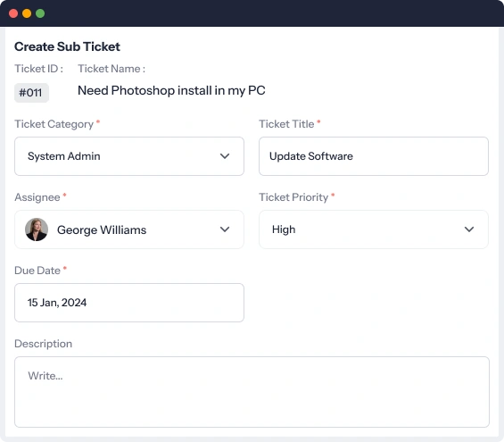Screen dimensions: 504x442
Task: Click the 'Create Sub Ticket' heading
Action: point(67,46)
